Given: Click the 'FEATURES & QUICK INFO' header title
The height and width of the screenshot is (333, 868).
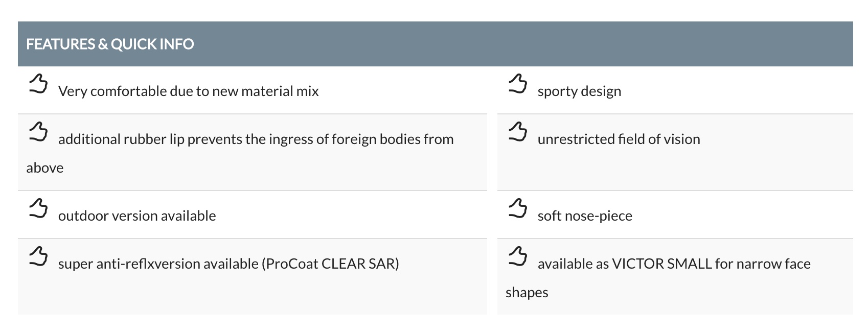Looking at the screenshot, I should 110,44.
